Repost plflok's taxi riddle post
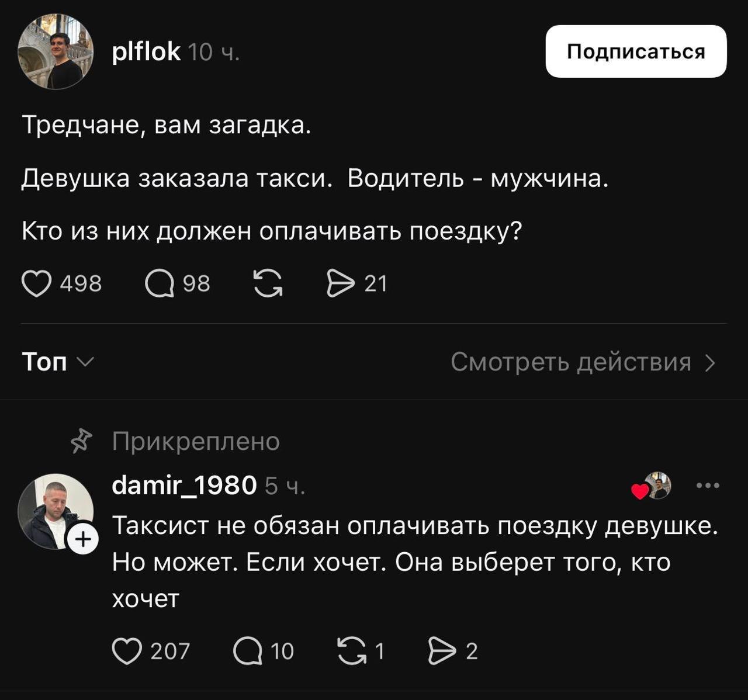 (x=268, y=284)
